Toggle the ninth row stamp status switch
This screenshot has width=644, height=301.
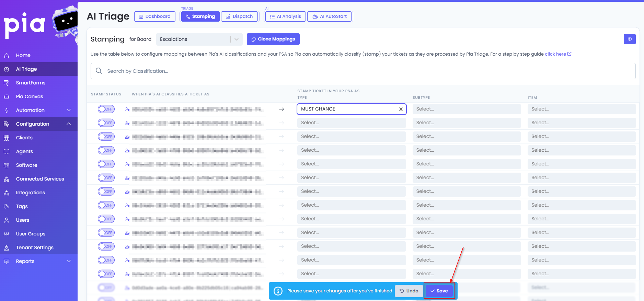point(106,219)
